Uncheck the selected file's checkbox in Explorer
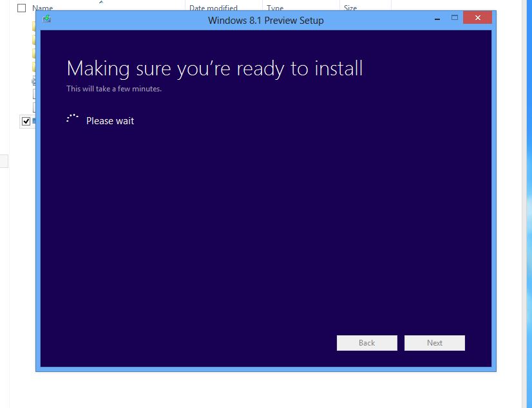This screenshot has height=408, width=532. pos(26,121)
